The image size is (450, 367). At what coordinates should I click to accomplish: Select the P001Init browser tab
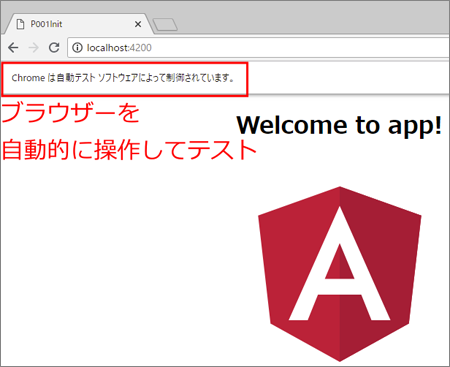pyautogui.click(x=78, y=24)
